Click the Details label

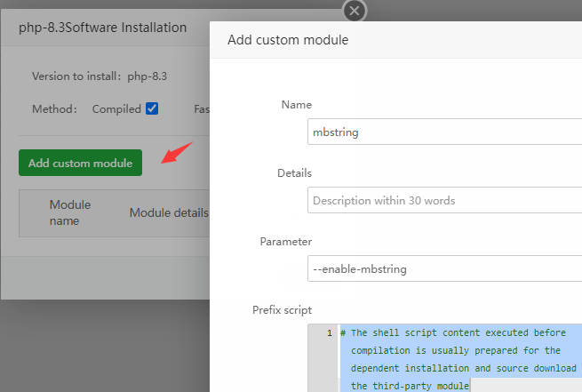click(294, 173)
